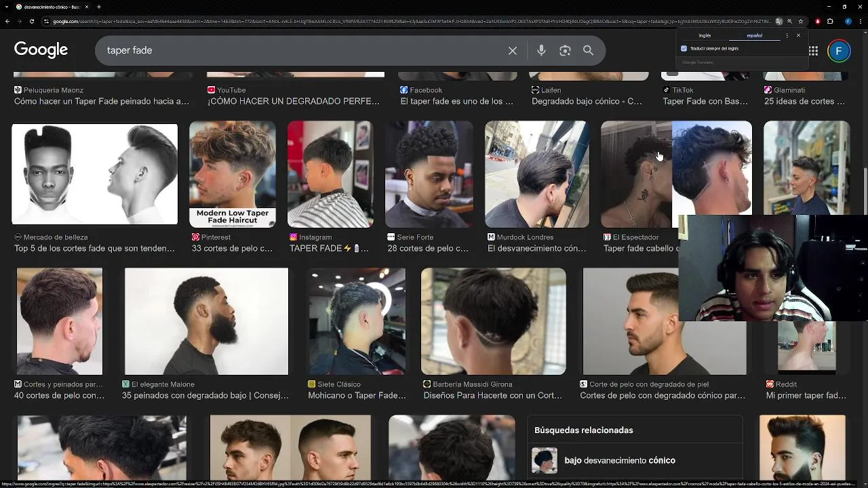Open Google Lens image search icon

565,51
